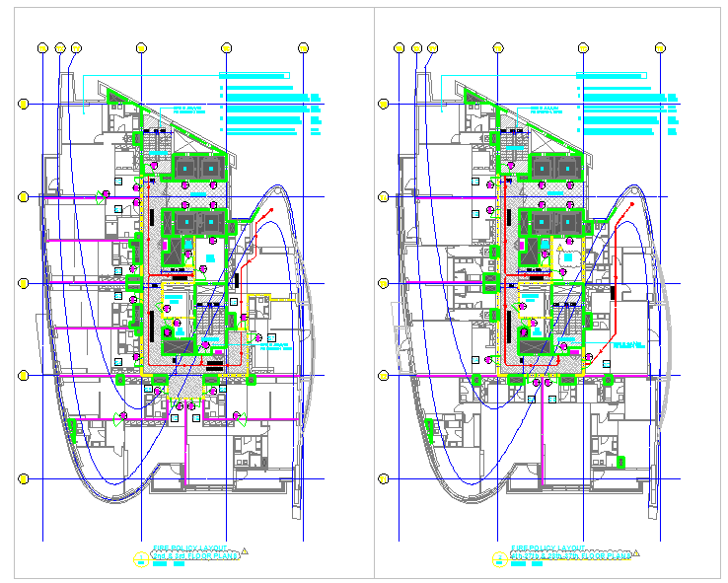Click the rightmost column grid bubble on right plan
This screenshot has width=728, height=583.
pos(662,47)
